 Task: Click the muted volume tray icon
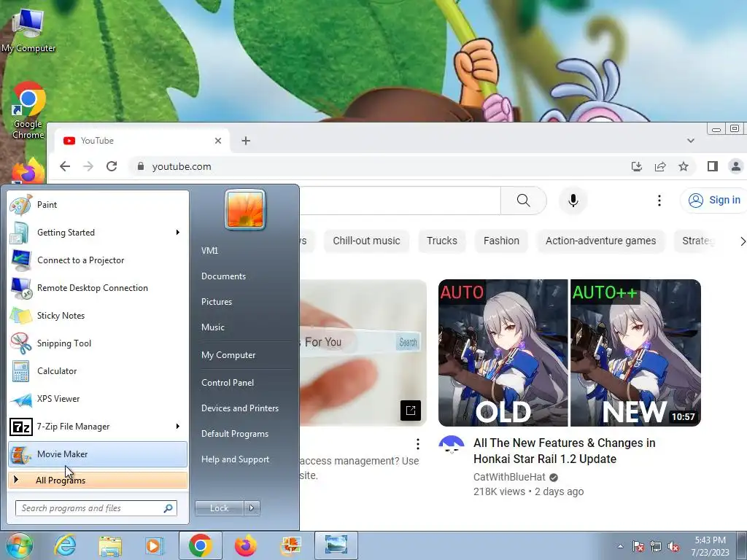pos(673,546)
